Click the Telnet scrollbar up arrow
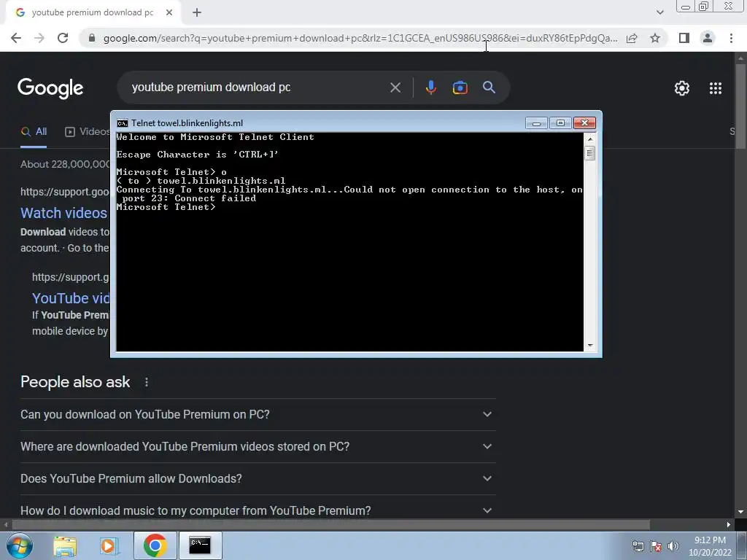Image resolution: width=747 pixels, height=560 pixels. click(x=590, y=139)
